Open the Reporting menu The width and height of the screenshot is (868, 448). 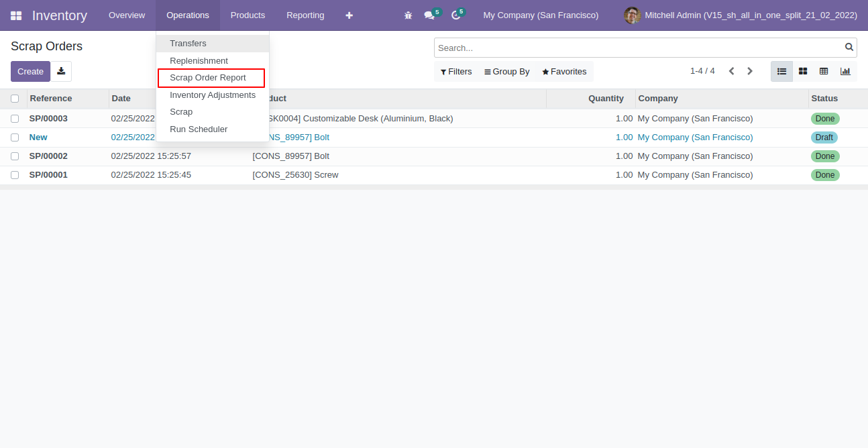(x=305, y=15)
